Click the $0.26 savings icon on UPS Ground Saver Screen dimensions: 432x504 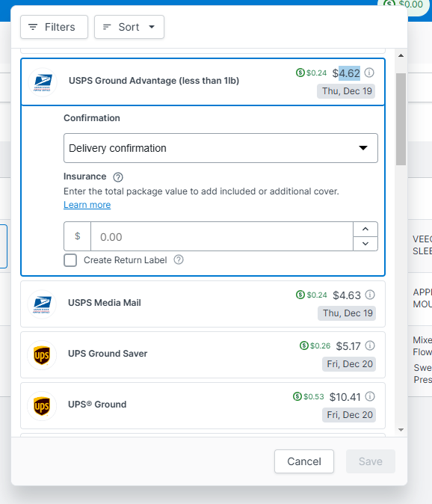(x=304, y=345)
